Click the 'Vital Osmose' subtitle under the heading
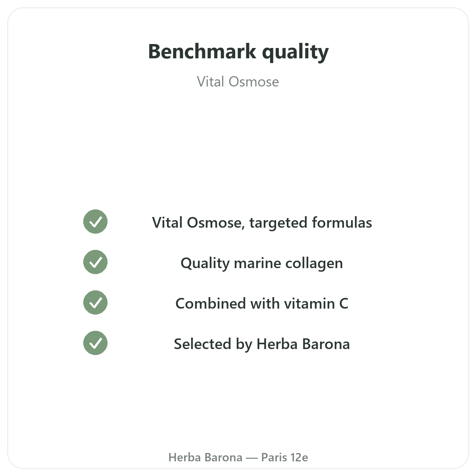This screenshot has width=476, height=476. click(x=238, y=82)
